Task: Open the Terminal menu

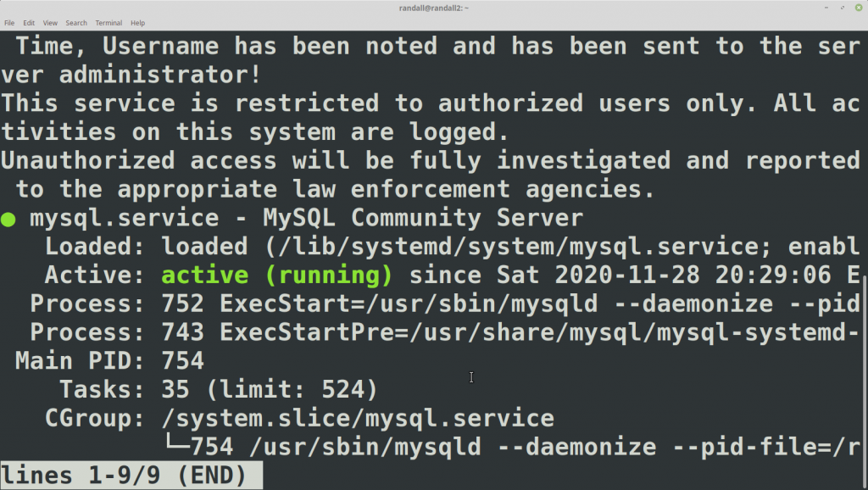Action: (x=108, y=23)
